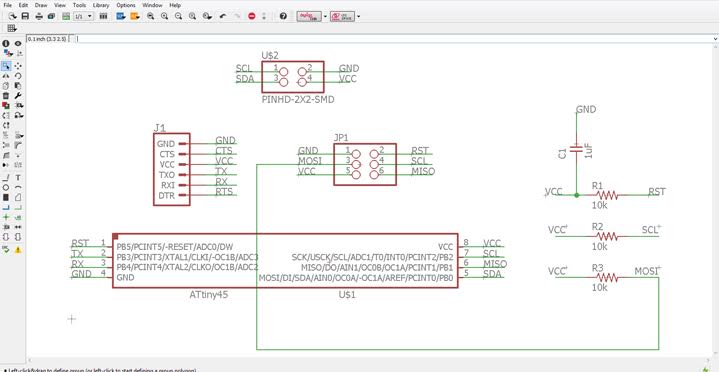Select the filled Rectangle tool
This screenshot has width=719, height=372.
(x=6, y=197)
